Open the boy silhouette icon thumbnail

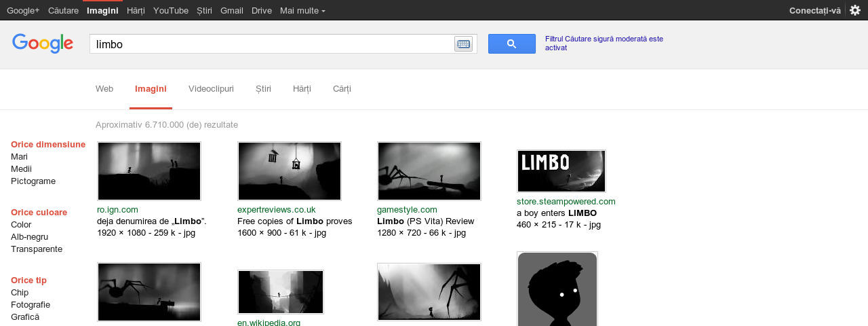coord(557,289)
